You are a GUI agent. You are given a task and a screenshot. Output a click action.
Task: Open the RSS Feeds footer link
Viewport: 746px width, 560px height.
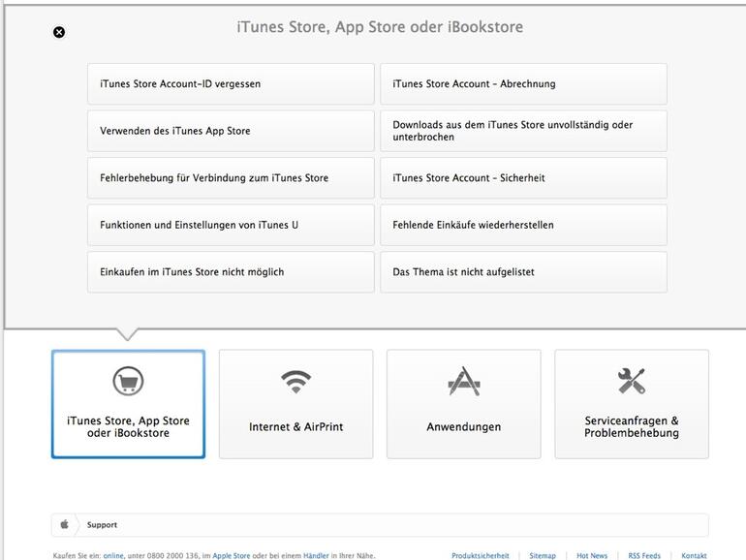[644, 556]
